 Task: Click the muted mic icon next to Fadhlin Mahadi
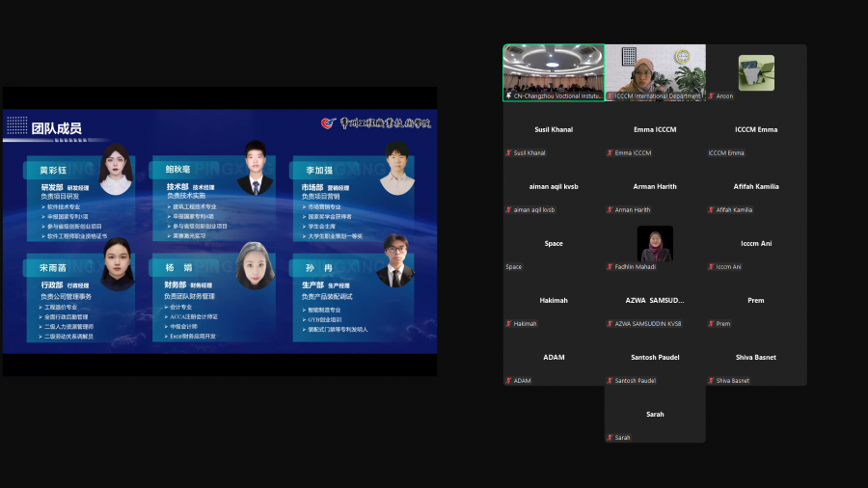pyautogui.click(x=610, y=267)
